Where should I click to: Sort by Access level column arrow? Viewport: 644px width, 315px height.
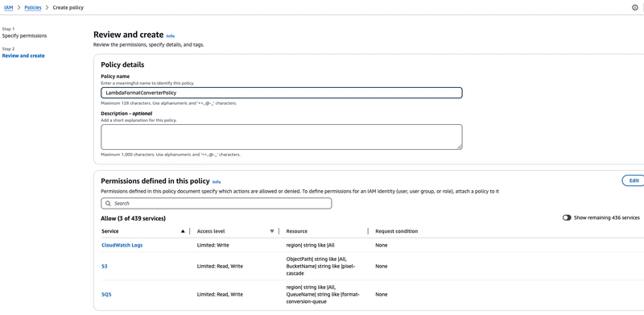coord(272,231)
